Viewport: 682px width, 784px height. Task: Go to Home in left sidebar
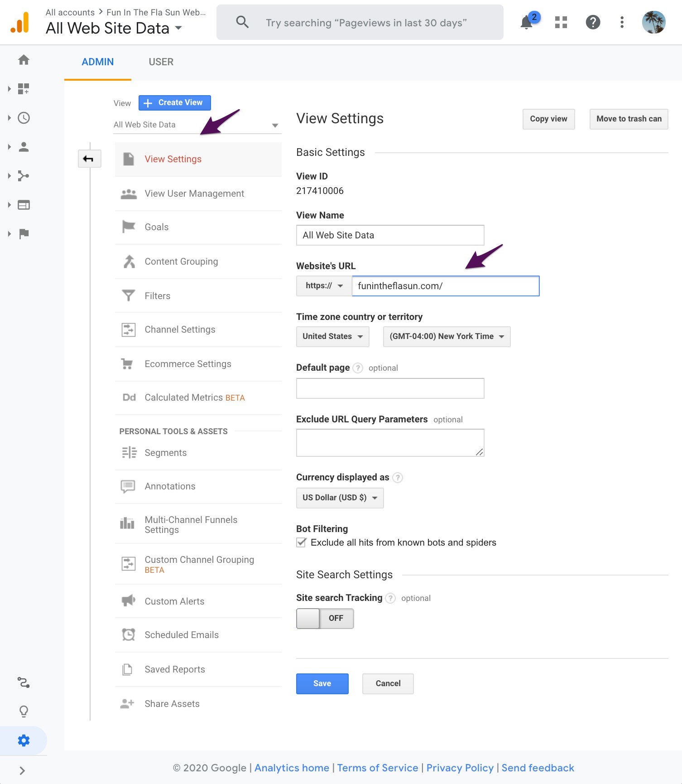(x=24, y=60)
